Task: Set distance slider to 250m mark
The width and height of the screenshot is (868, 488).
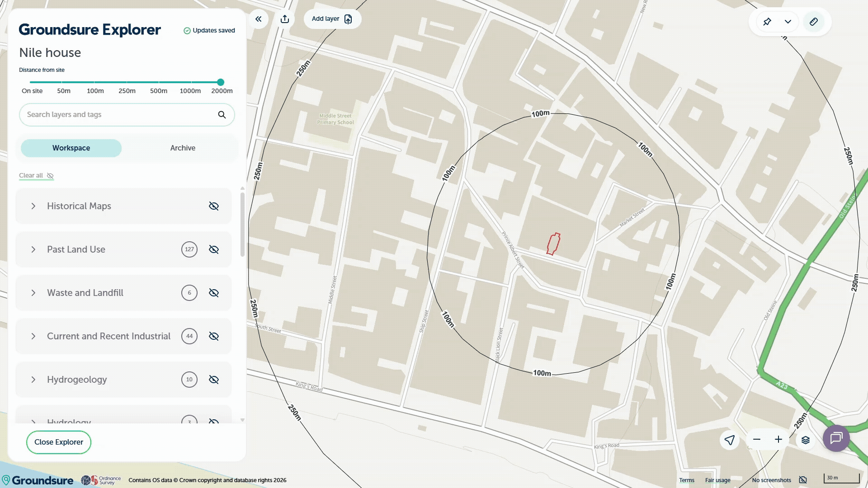Action: click(127, 82)
